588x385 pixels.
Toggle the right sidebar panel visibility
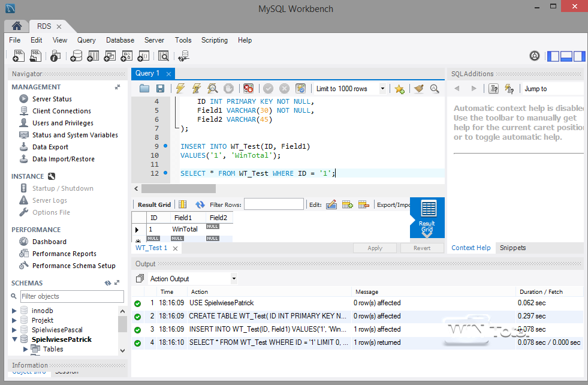(x=579, y=56)
